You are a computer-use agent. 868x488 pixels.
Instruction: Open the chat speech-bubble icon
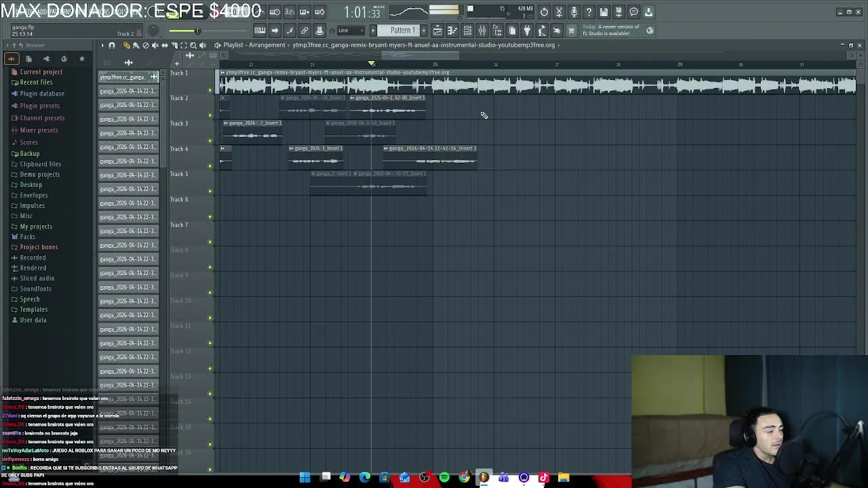633,12
